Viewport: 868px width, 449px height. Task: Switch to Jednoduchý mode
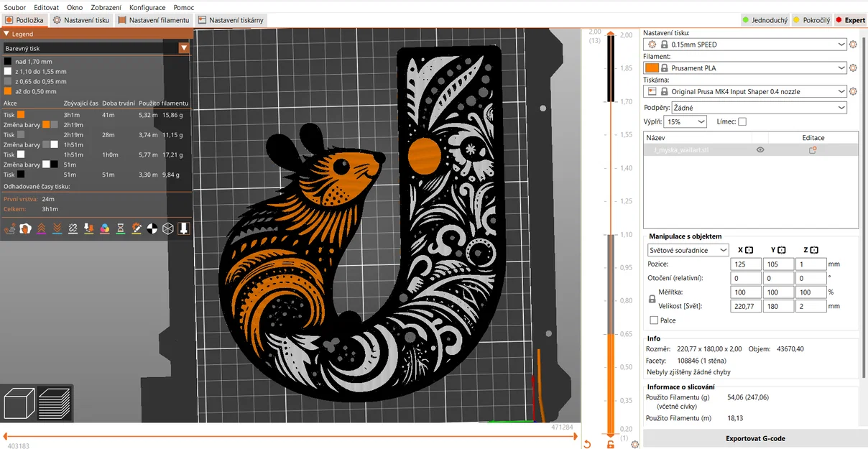(765, 20)
